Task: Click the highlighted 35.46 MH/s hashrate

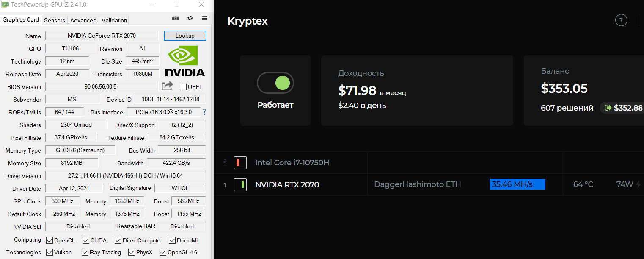Action: pyautogui.click(x=517, y=184)
